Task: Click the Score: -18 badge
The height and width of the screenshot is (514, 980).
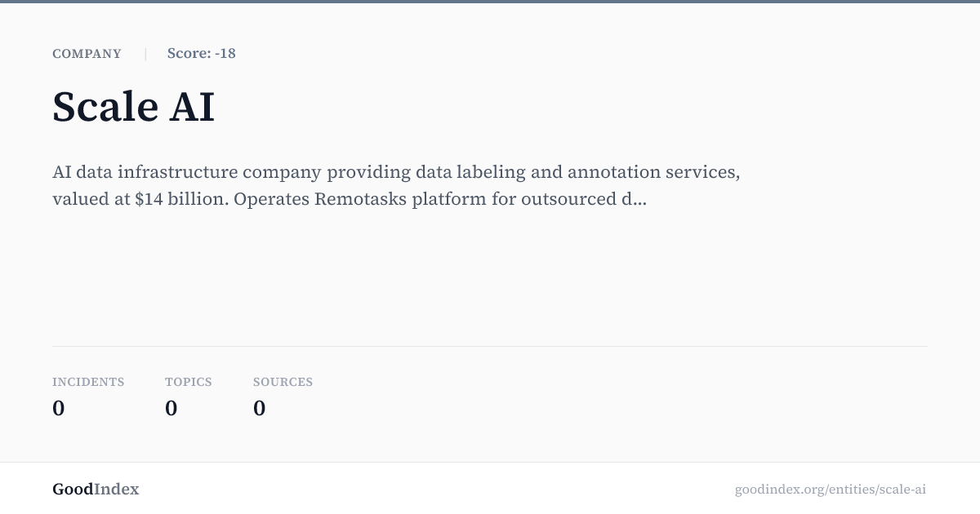Action: point(202,54)
